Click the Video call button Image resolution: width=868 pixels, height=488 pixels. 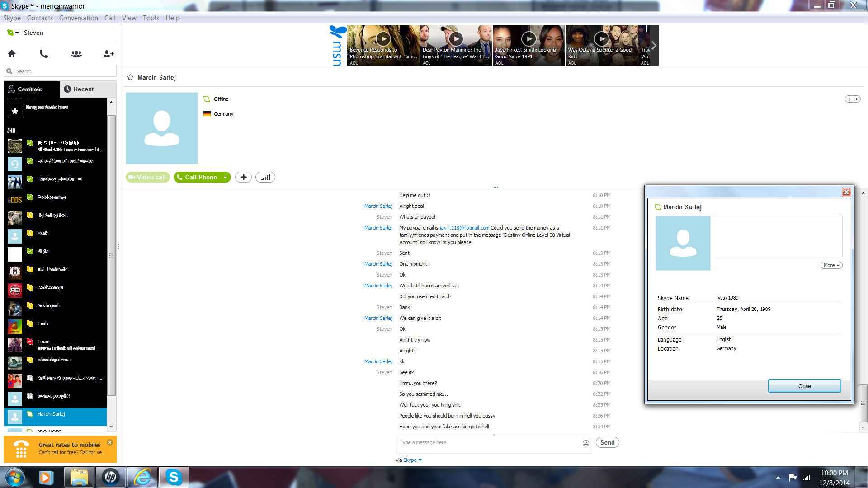pyautogui.click(x=148, y=177)
